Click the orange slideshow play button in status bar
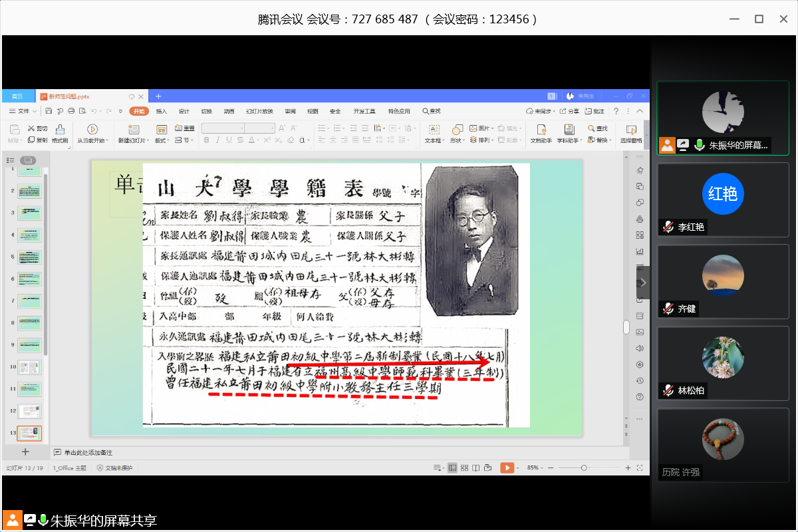The height and width of the screenshot is (532, 798). [507, 468]
